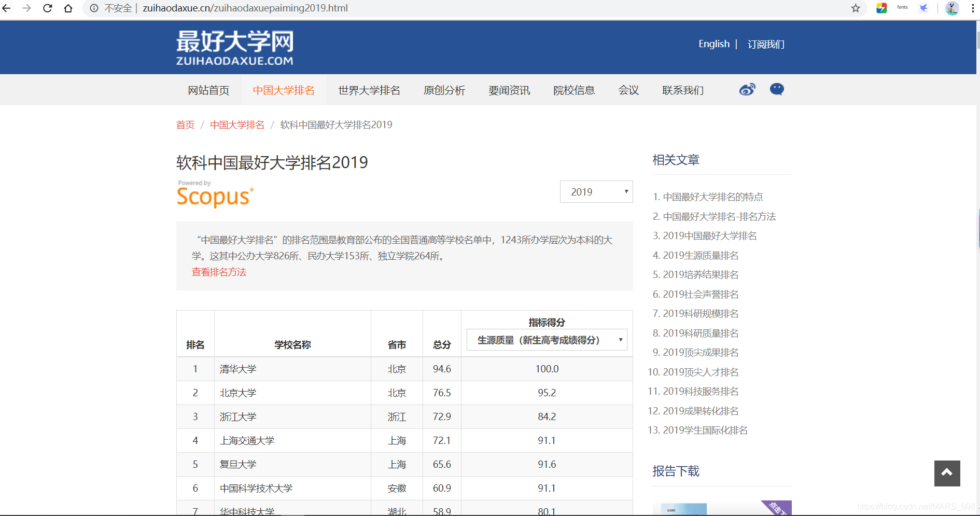Click the 北京大学 table cell
Image resolution: width=980 pixels, height=516 pixels.
[292, 393]
